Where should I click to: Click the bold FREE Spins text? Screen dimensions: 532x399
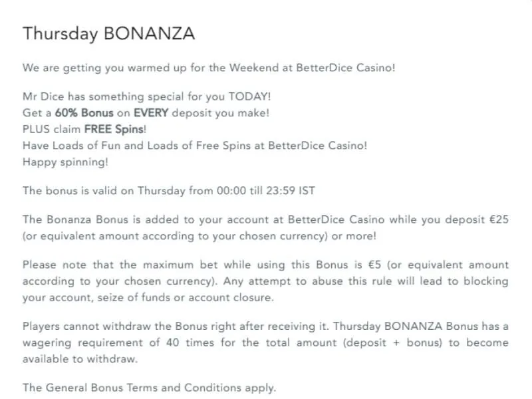pyautogui.click(x=114, y=129)
